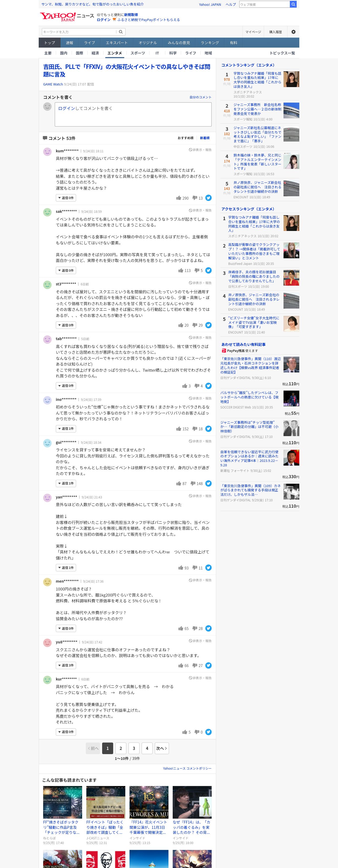Image resolution: width=338 pixels, height=868 pixels.
Task: Open なぜ『FF14』は recommended article thumbnail
Action: [x=192, y=802]
